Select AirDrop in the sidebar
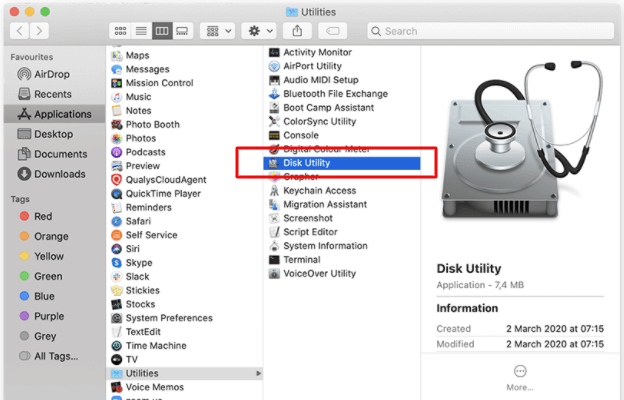Screen dimensions: 624x400 (x=51, y=75)
